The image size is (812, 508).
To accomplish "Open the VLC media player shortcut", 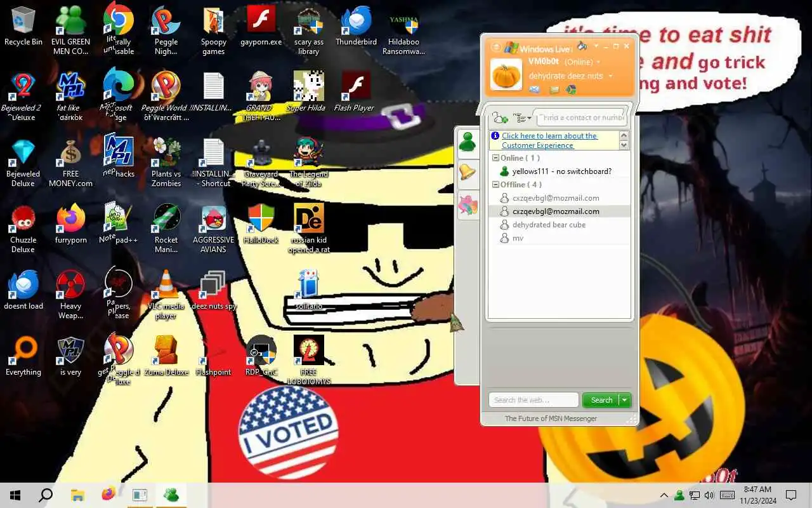I will [166, 294].
